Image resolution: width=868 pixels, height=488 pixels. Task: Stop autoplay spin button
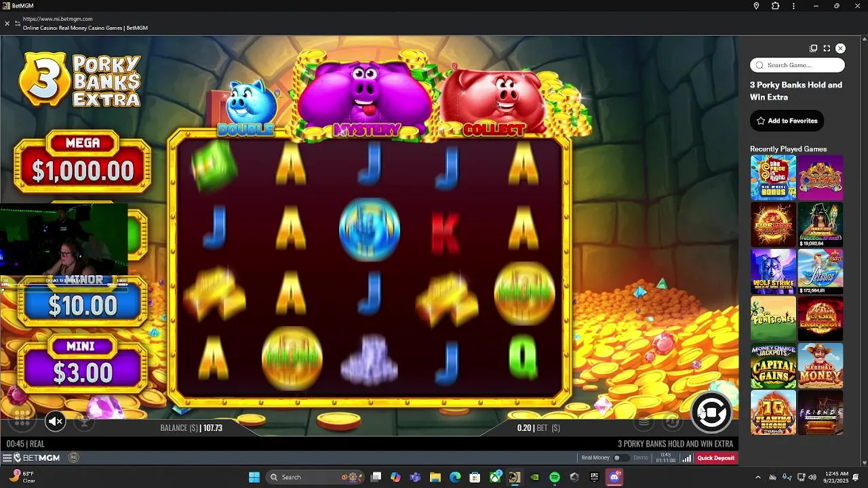coord(711,411)
